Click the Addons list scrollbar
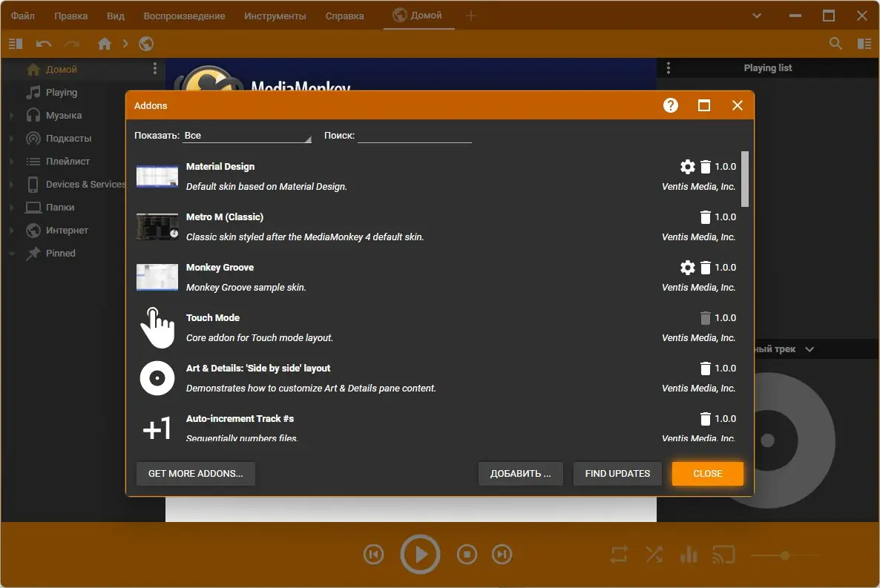This screenshot has height=588, width=880. coord(745,179)
